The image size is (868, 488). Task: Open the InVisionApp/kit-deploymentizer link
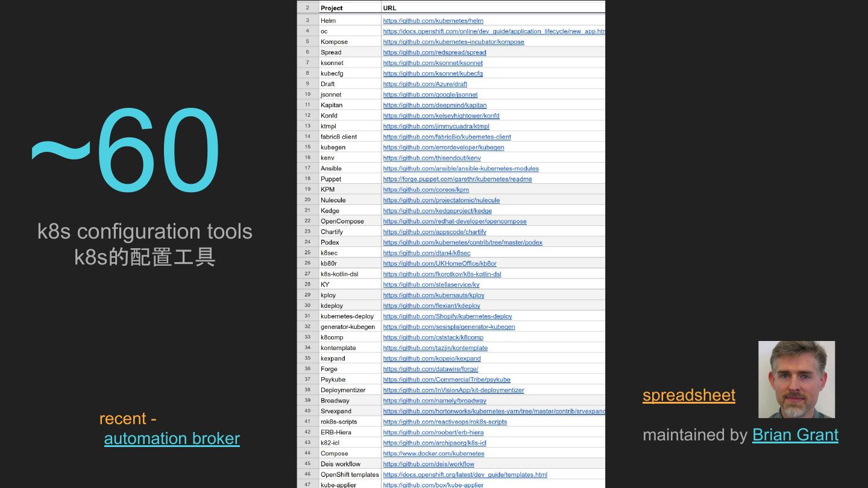453,390
